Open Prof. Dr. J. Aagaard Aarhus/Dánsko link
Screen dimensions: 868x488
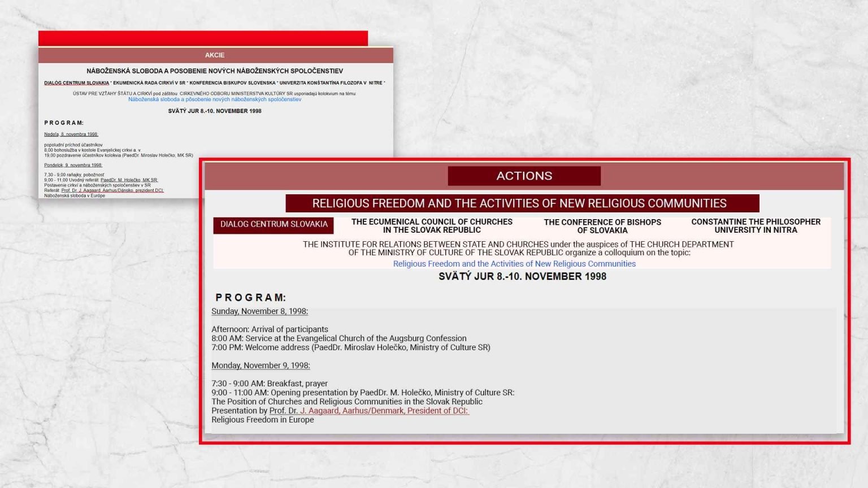(x=112, y=190)
